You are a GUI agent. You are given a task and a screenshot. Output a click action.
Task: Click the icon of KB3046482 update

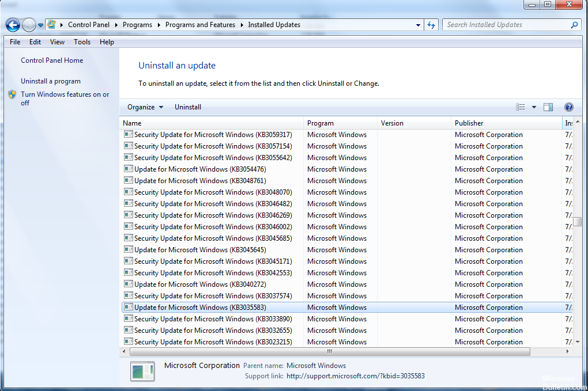[129, 203]
